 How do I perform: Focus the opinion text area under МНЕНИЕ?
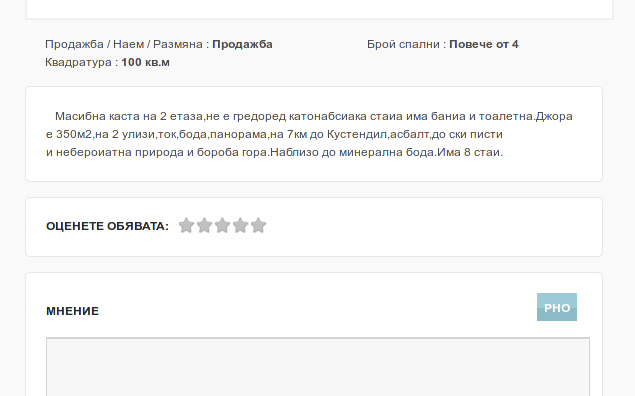pyautogui.click(x=318, y=367)
